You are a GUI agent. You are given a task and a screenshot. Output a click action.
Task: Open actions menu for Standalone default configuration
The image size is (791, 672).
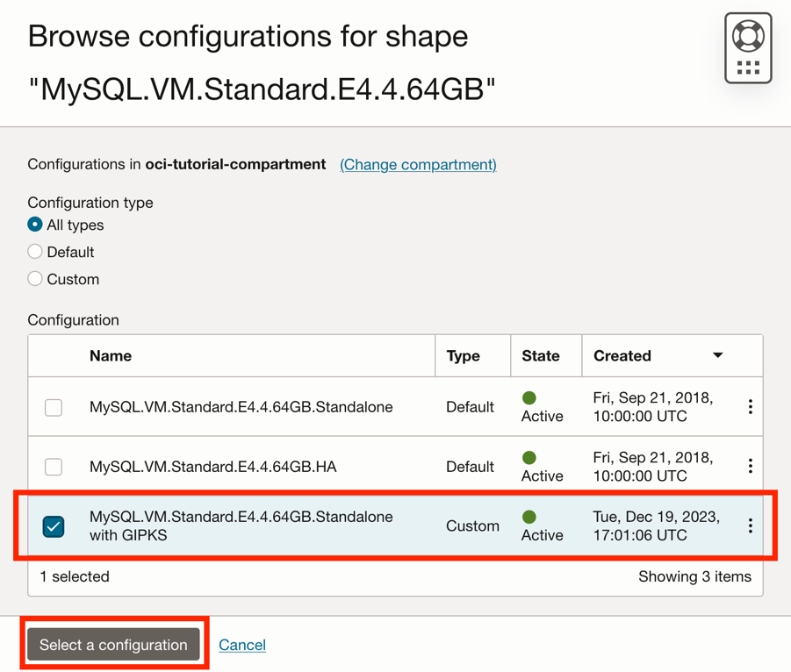[750, 407]
